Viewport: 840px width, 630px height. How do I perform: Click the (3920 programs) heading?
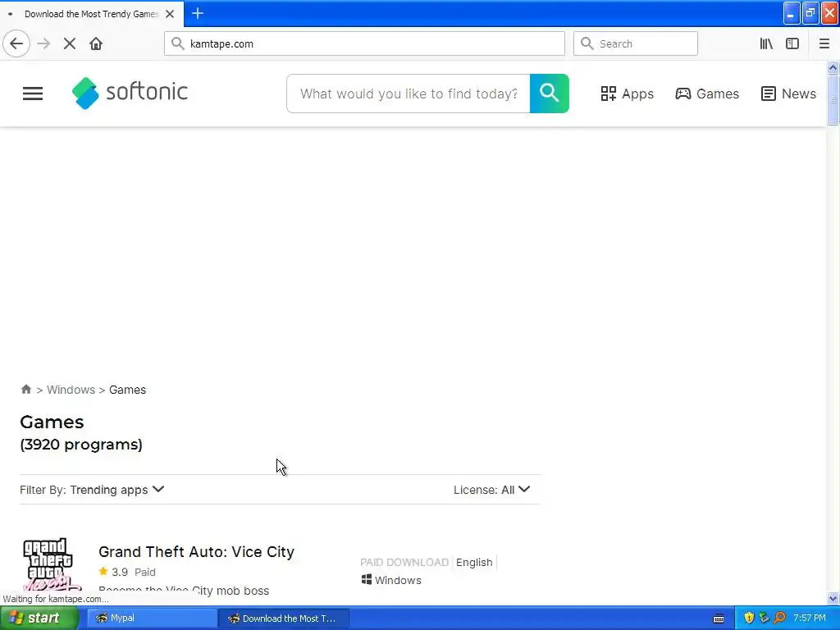[81, 445]
